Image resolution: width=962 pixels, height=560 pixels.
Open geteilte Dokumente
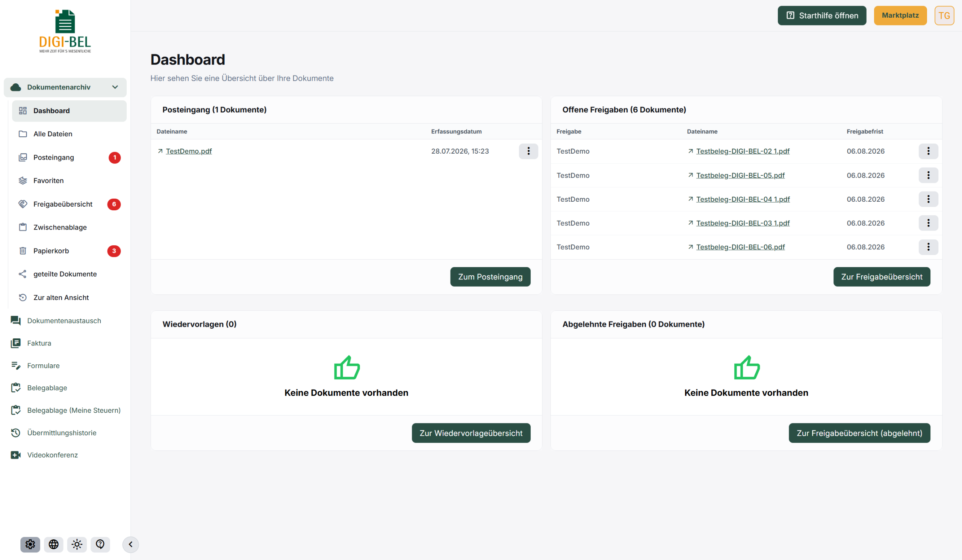(x=69, y=274)
